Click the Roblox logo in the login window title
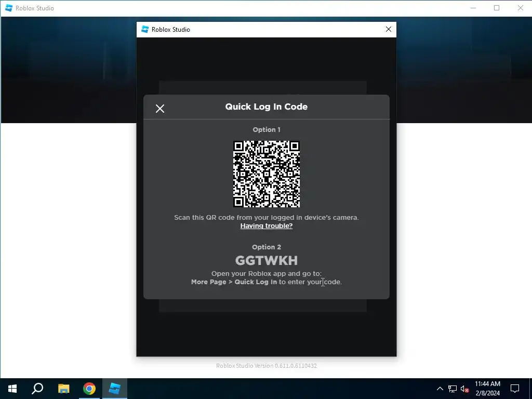 pos(145,30)
